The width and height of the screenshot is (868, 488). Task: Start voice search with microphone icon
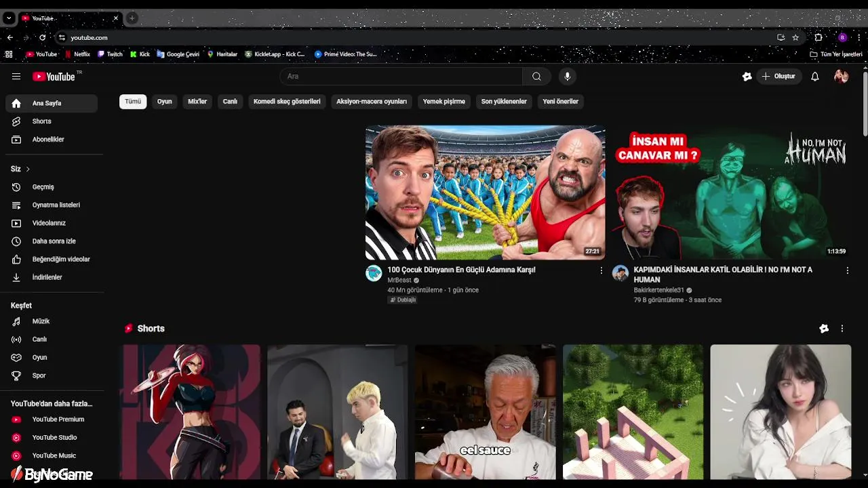[568, 77]
